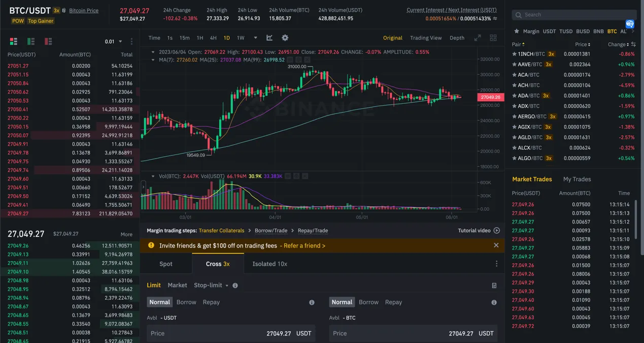Open favorites star tab in market list
The image size is (644, 343).
pyautogui.click(x=517, y=31)
